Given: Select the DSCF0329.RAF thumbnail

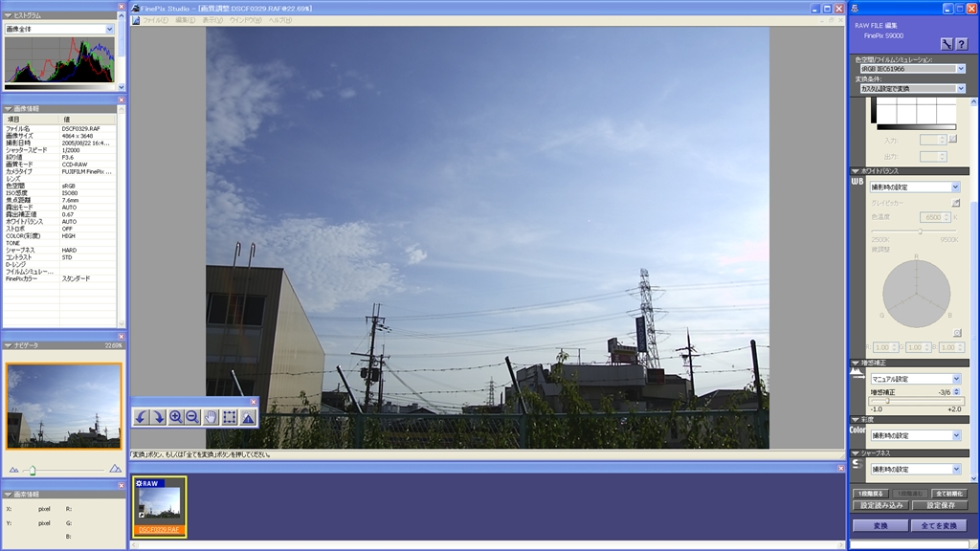Looking at the screenshot, I should click(x=160, y=507).
